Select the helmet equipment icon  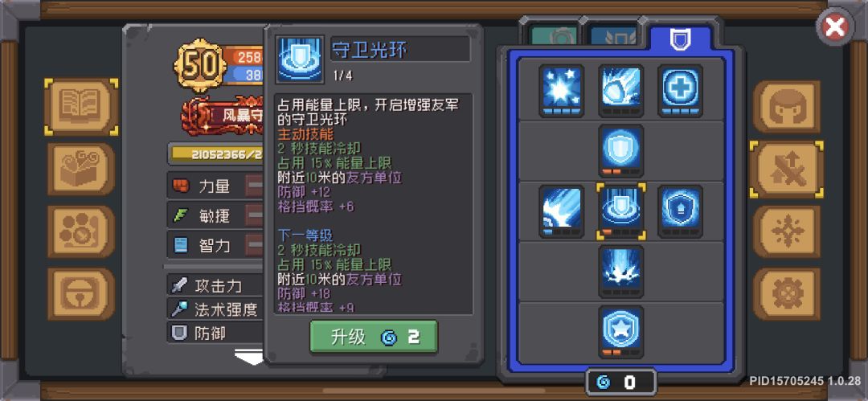click(x=786, y=106)
